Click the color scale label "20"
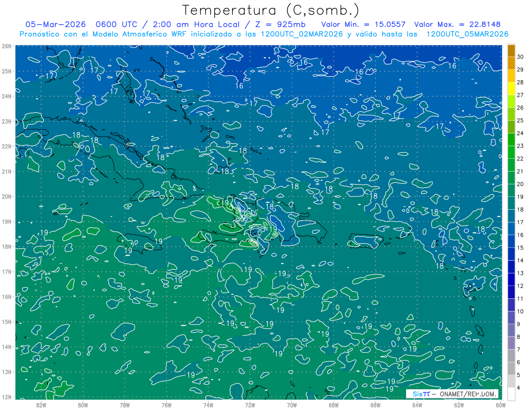The width and height of the screenshot is (532, 411). point(520,184)
